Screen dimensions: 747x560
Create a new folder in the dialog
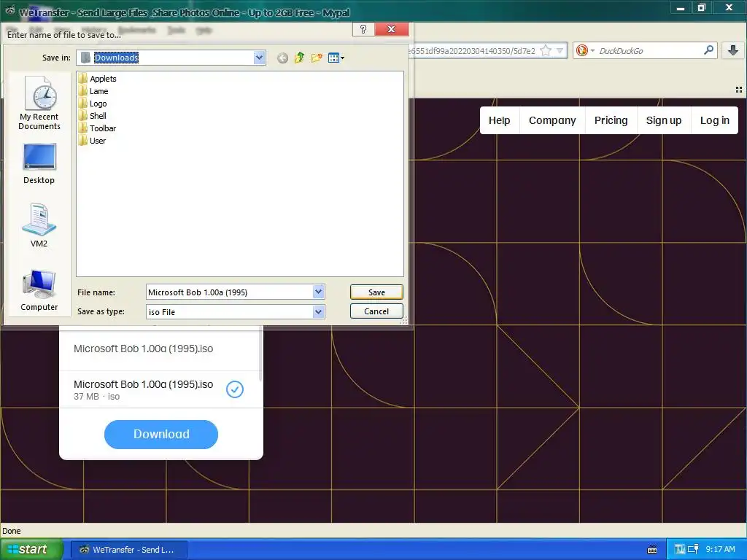[x=317, y=58]
